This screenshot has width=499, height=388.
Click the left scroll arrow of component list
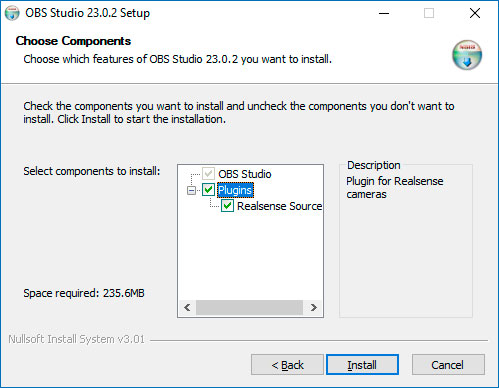click(x=187, y=307)
